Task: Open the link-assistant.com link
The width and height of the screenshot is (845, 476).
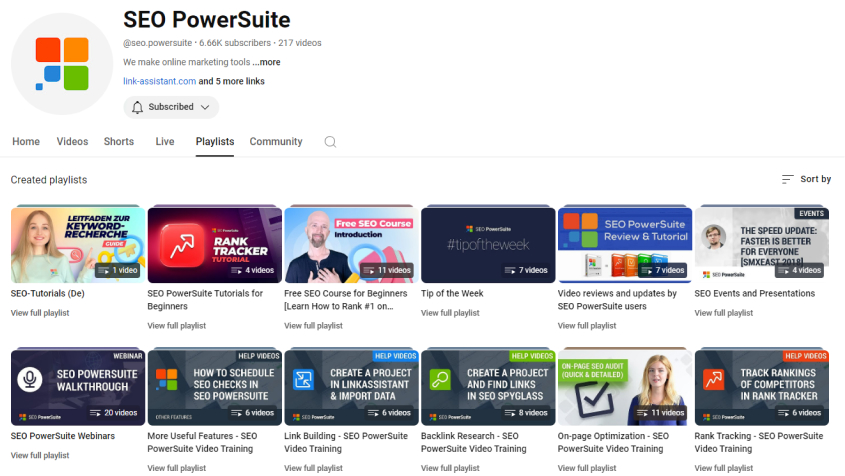Action: click(160, 81)
